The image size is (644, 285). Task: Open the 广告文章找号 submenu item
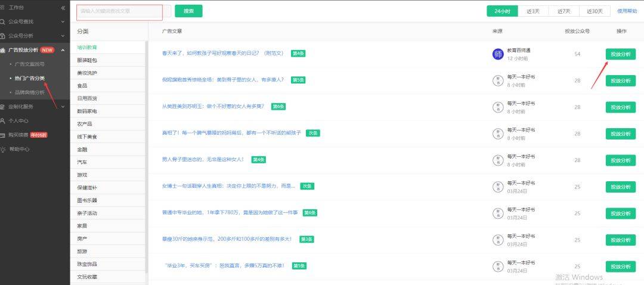[x=30, y=64]
